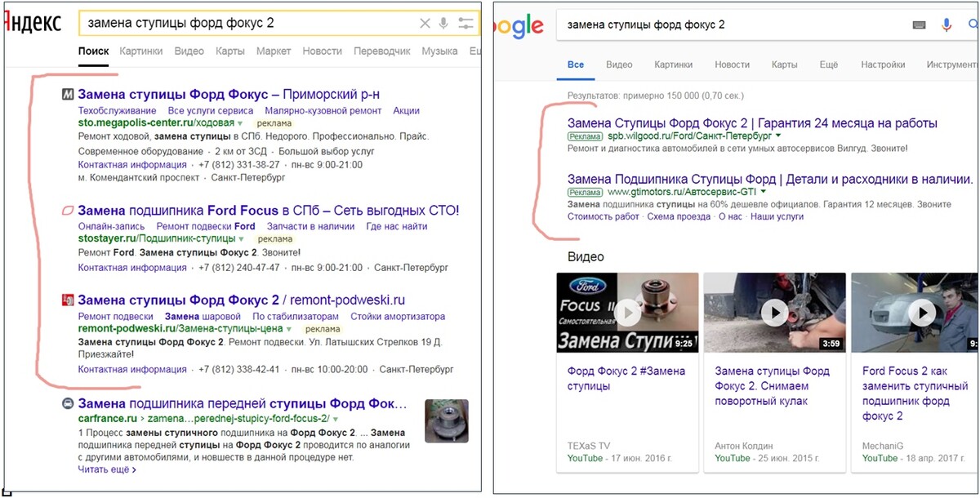Open Yandex search settings sliders icon

pos(466,24)
